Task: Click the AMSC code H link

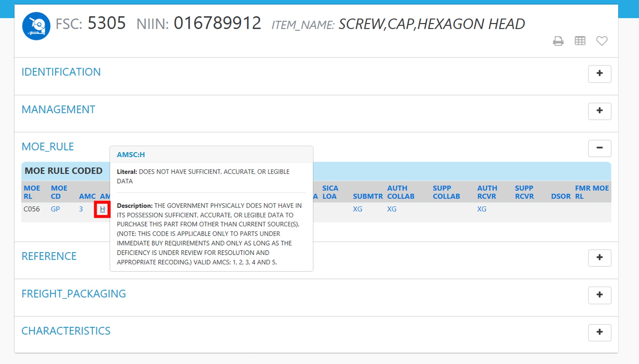Action: [x=102, y=209]
